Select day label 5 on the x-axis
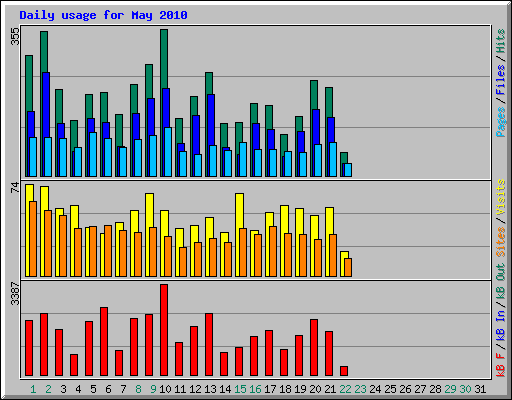Viewport: 512px width, 400px height. pos(93,389)
